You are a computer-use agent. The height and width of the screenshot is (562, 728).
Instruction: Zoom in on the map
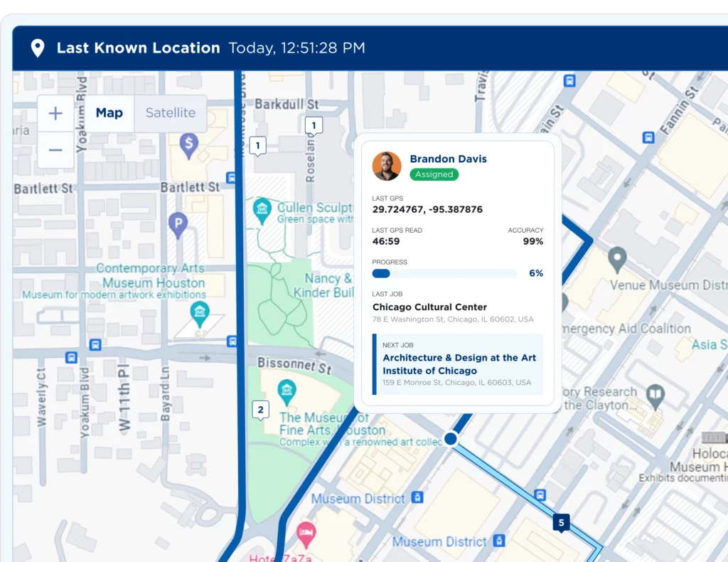pyautogui.click(x=55, y=113)
